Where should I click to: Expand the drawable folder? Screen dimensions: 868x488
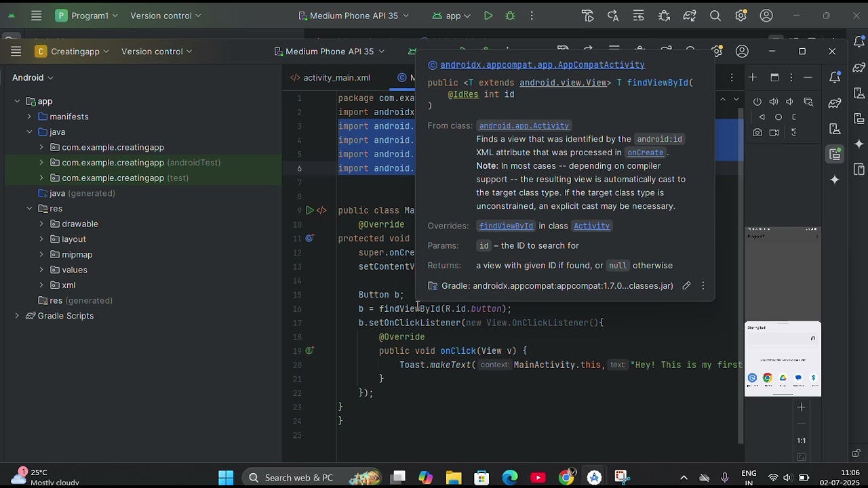point(41,224)
